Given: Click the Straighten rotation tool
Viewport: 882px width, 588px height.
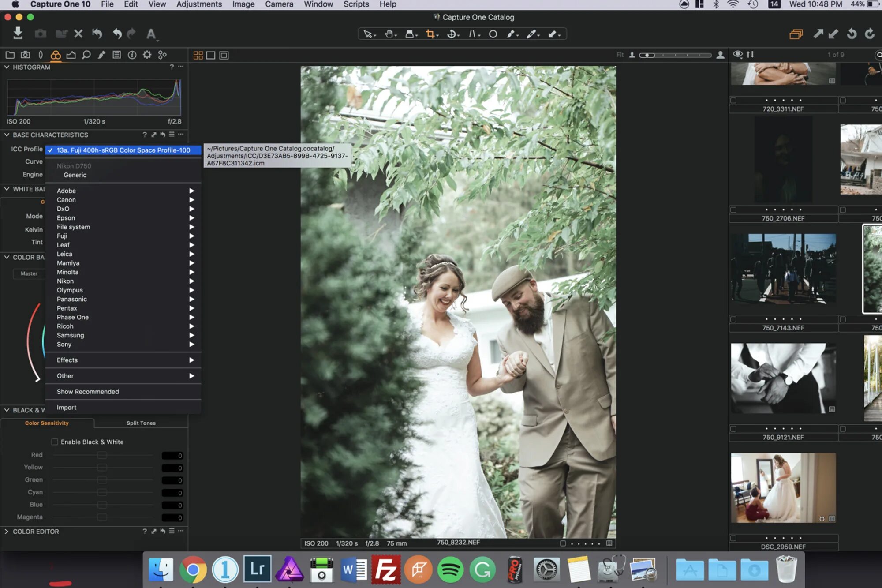Looking at the screenshot, I should pos(451,34).
